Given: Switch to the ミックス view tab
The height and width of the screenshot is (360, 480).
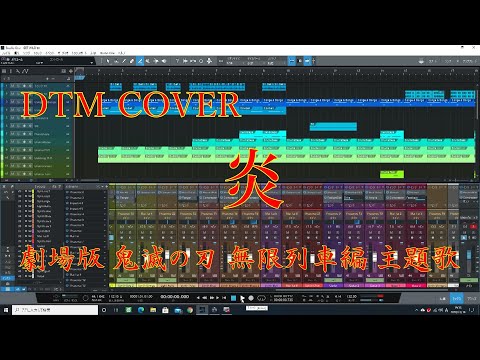Looking at the screenshot, I should point(457,299).
